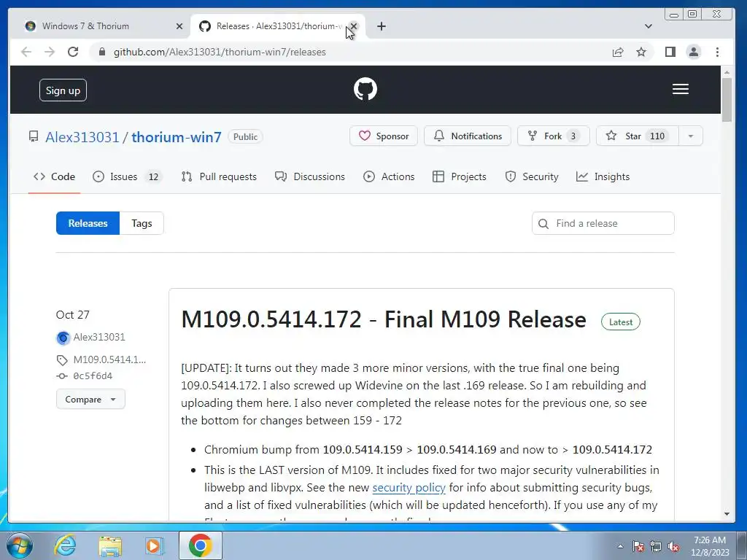Click the scrollbar down arrow
The width and height of the screenshot is (747, 560).
727,514
